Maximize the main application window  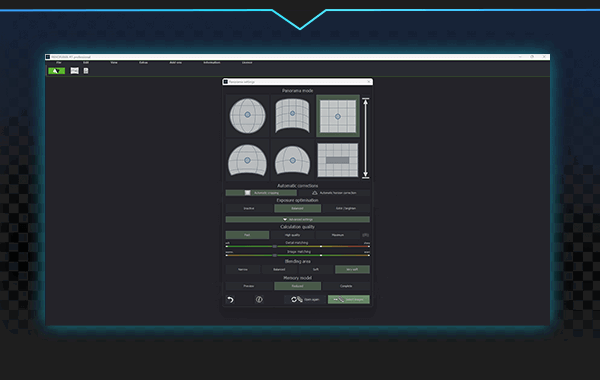coord(532,57)
